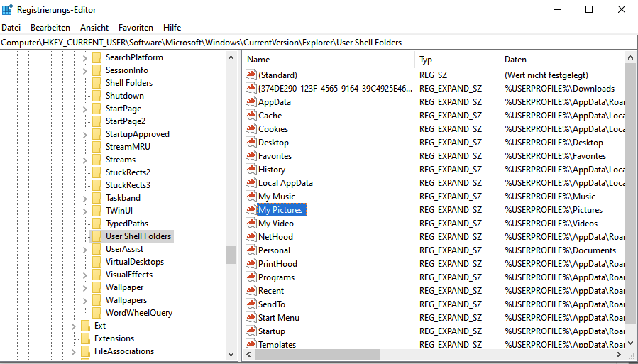Expand the UserAssist key

point(84,249)
